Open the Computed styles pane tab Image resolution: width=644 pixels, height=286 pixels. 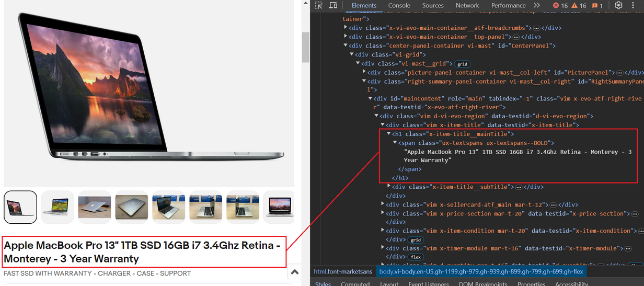tap(355, 284)
